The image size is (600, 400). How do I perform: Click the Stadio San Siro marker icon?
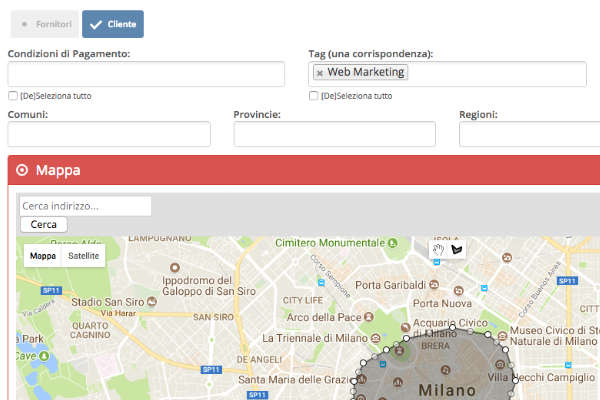(x=152, y=302)
